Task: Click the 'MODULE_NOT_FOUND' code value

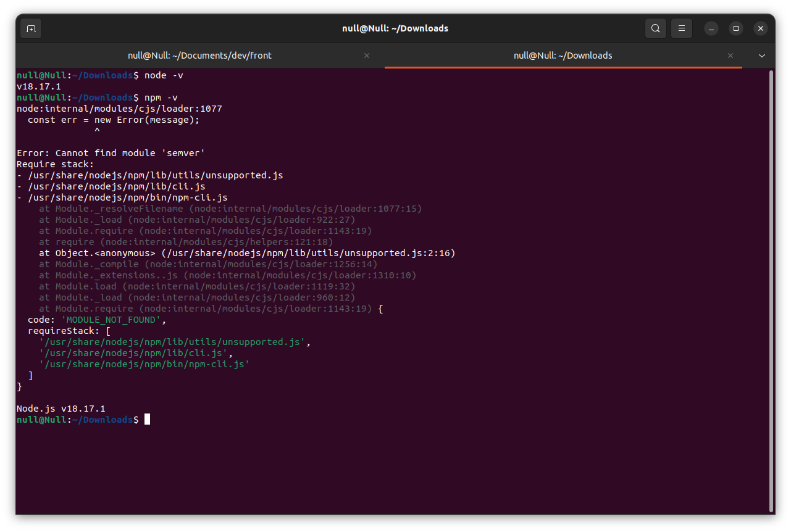Action: tap(111, 320)
